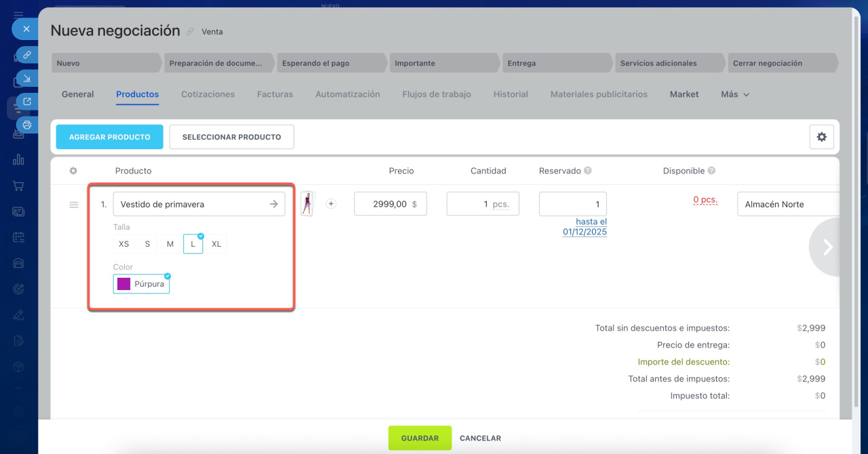Expand the Más tabs dropdown
This screenshot has height=454, width=868.
735,95
